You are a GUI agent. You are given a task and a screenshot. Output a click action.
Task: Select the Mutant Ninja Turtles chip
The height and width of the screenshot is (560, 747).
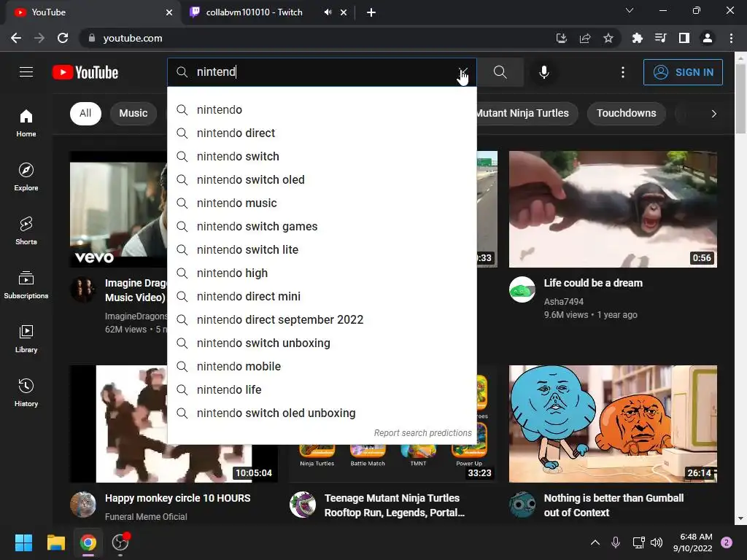pos(527,113)
